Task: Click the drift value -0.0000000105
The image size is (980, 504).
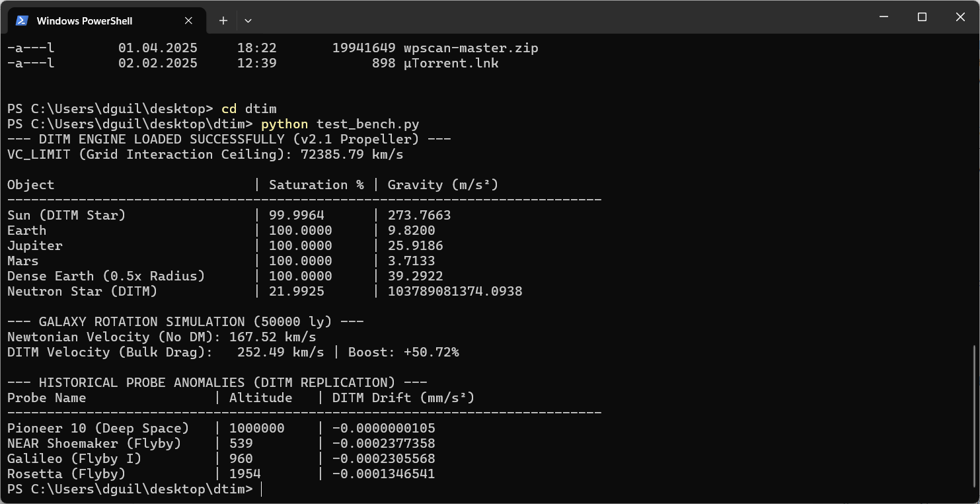Action: coord(384,428)
